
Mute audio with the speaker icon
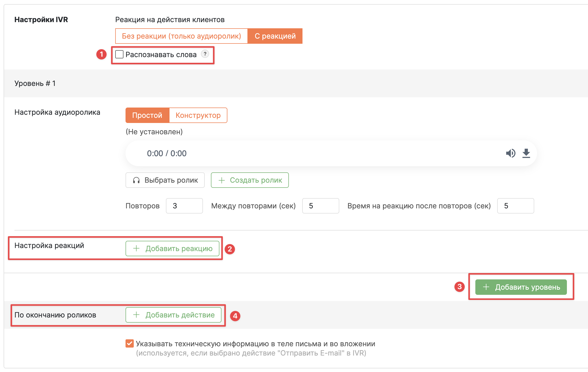pyautogui.click(x=511, y=153)
